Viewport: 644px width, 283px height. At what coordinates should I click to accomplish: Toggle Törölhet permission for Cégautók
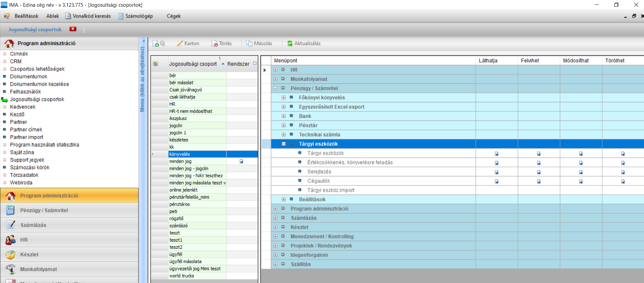click(623, 182)
